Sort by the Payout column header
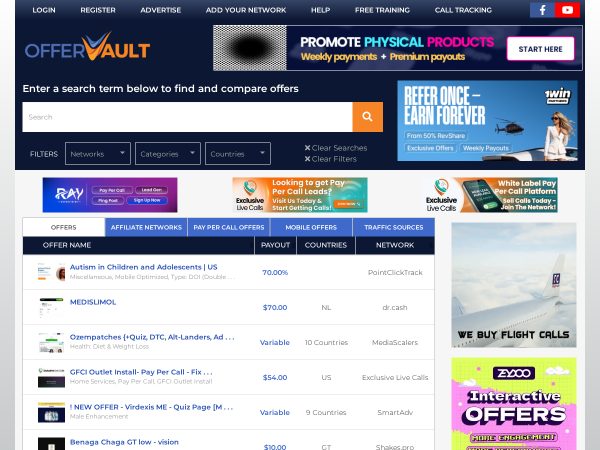Image resolution: width=600 pixels, height=450 pixels. pos(275,245)
